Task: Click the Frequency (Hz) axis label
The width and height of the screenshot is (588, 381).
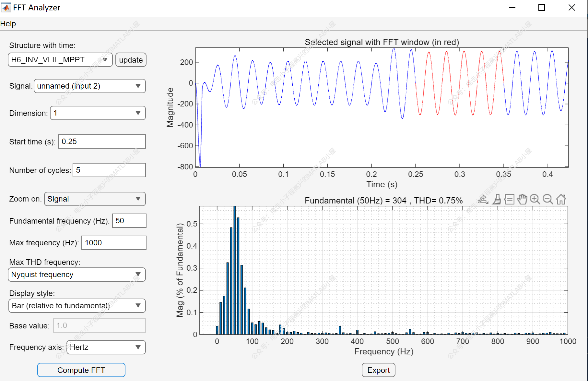Action: 384,351
